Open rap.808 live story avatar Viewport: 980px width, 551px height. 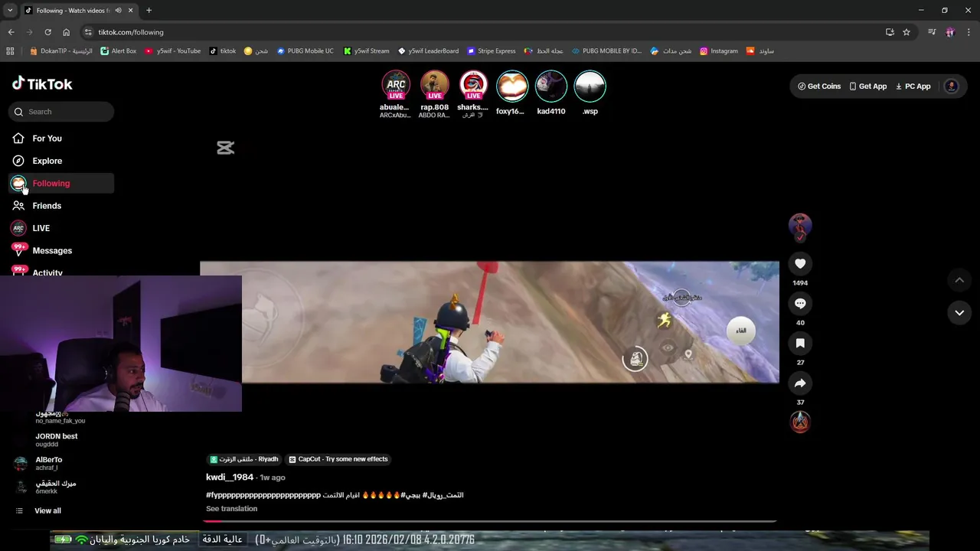(434, 86)
